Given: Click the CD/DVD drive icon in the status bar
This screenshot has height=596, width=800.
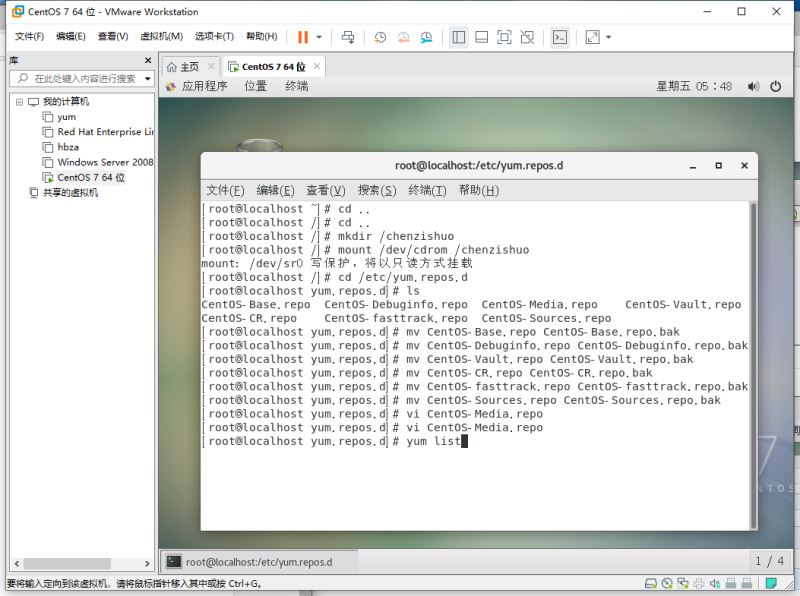Looking at the screenshot, I should click(666, 583).
